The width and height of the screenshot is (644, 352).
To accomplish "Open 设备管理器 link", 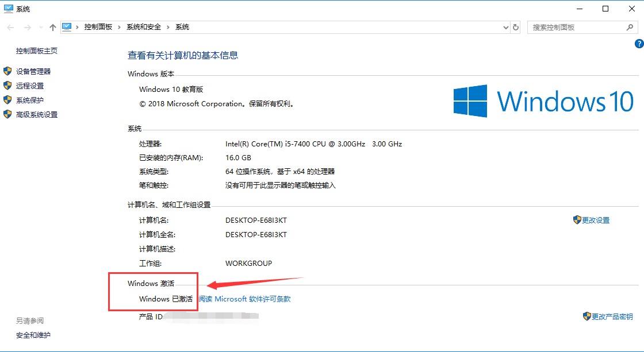I will [x=33, y=71].
